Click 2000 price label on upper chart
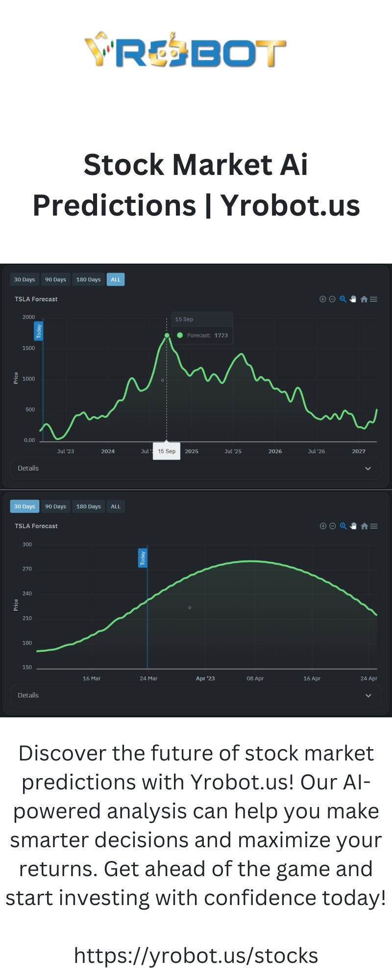The width and height of the screenshot is (392, 980). pyautogui.click(x=28, y=317)
